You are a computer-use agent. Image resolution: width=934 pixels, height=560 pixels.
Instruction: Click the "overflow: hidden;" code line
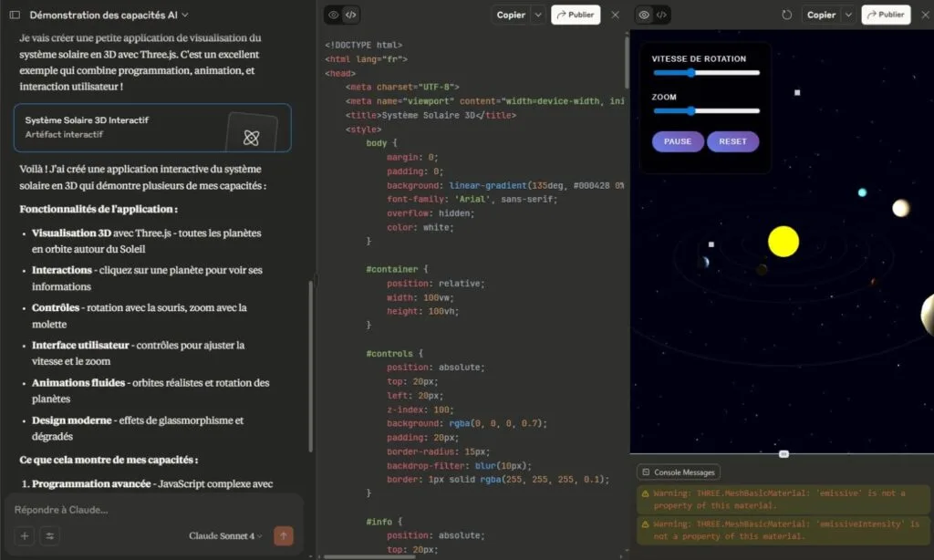(x=431, y=213)
